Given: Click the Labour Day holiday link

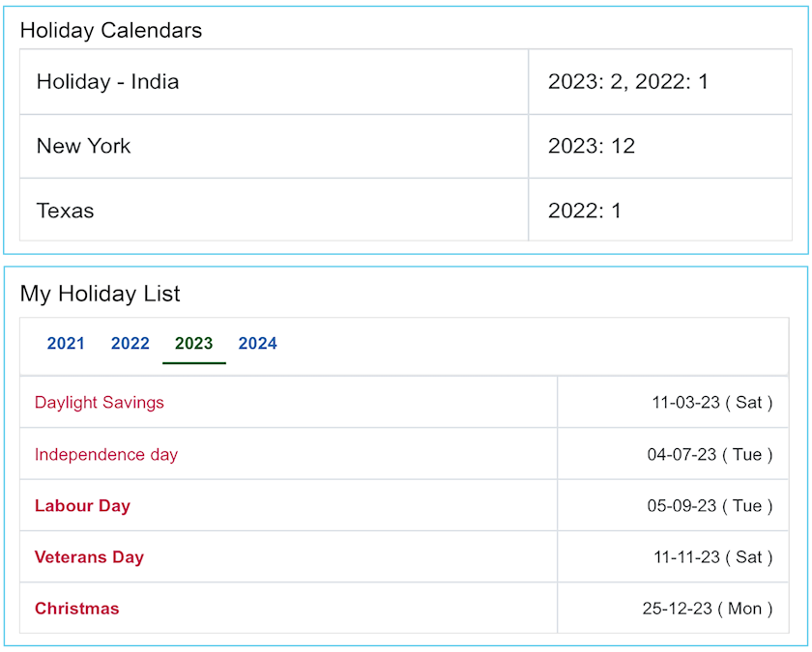Looking at the screenshot, I should (82, 506).
